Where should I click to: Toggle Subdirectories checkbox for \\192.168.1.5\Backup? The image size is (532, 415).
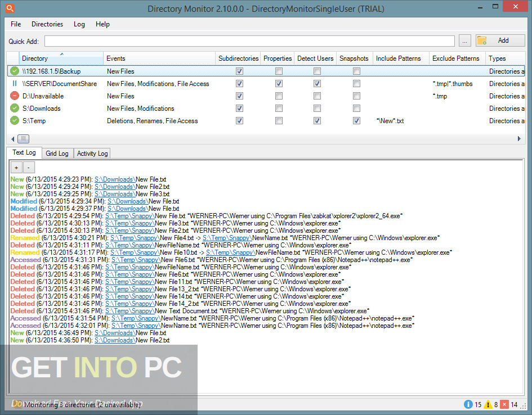239,71
